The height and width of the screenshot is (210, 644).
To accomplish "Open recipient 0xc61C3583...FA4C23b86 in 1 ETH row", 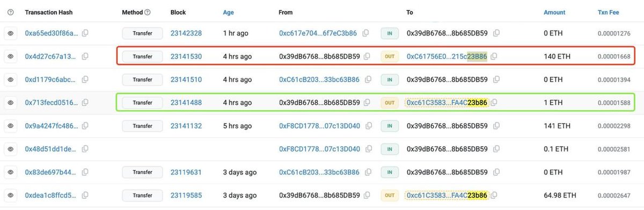I will point(447,103).
